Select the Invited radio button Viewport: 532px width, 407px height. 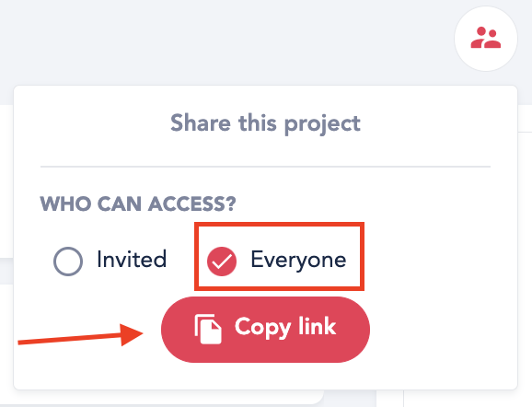pyautogui.click(x=68, y=261)
